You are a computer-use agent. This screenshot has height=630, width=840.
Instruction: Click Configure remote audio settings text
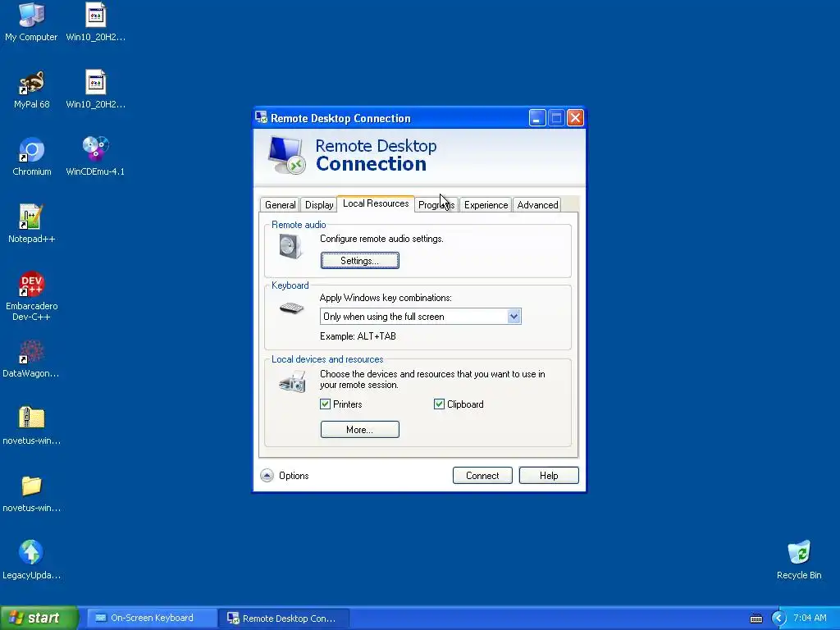pyautogui.click(x=381, y=239)
